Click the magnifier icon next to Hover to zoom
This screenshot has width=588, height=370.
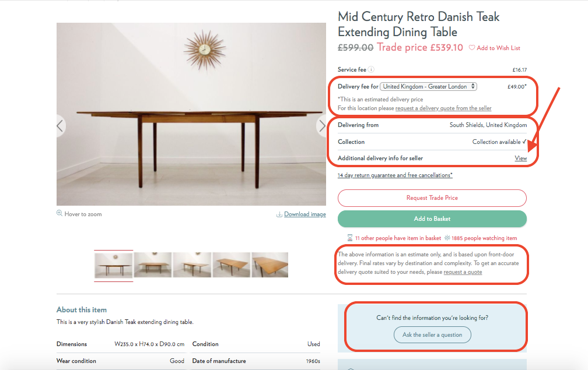tap(60, 213)
